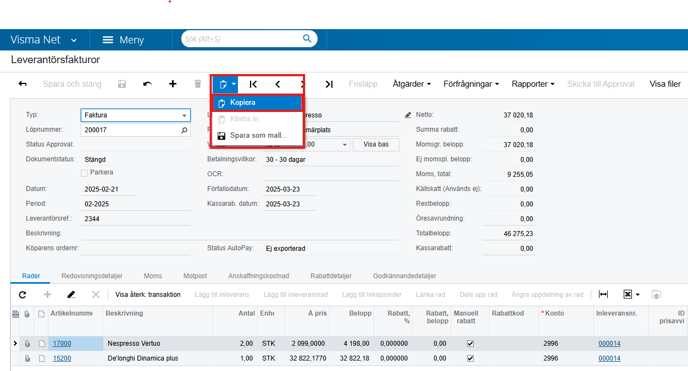Screen dimensions: 688x371
Task: Click Löpnummer lookup magnifier icon
Action: pyautogui.click(x=184, y=130)
